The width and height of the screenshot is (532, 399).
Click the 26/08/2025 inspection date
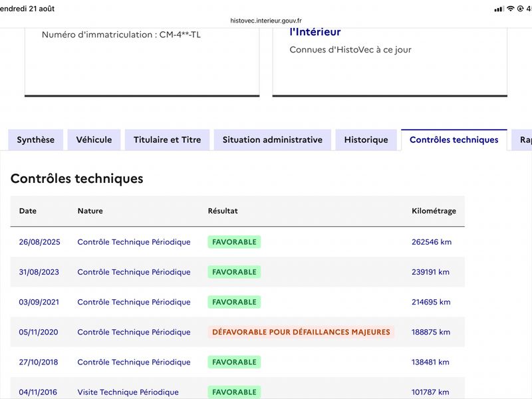(39, 242)
